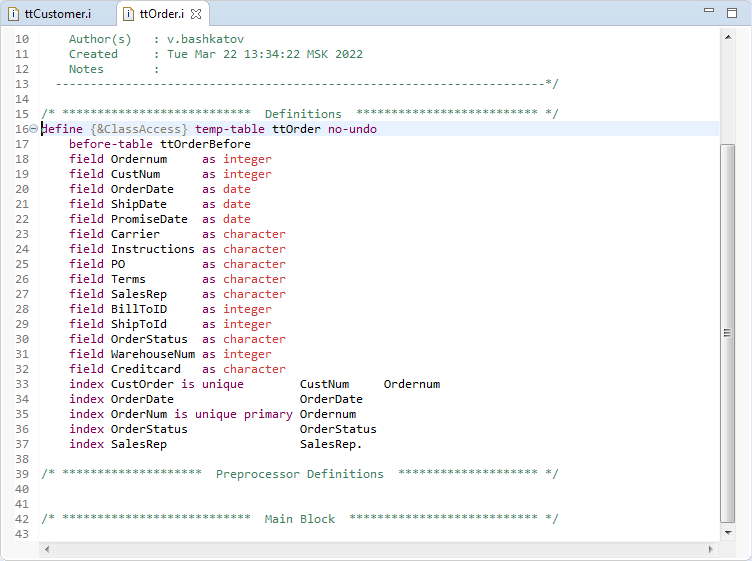Click 'OrderDate' field name on line 20
The height and width of the screenshot is (561, 752).
point(142,189)
